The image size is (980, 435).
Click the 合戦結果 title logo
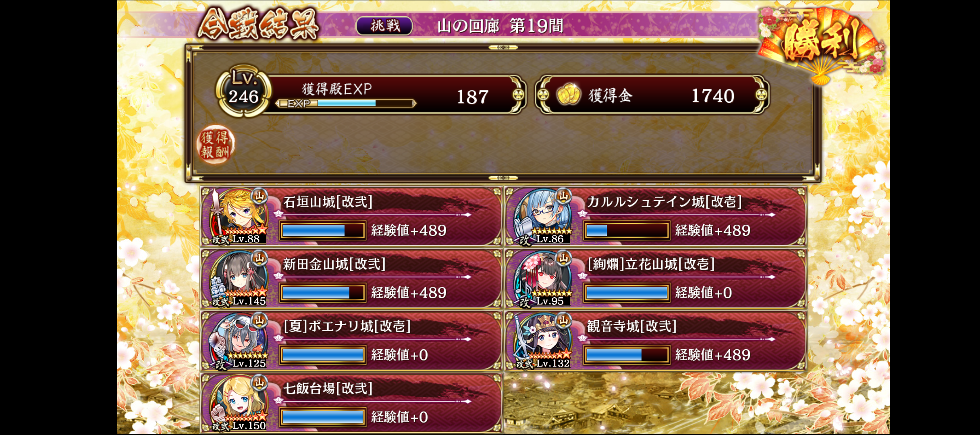[258, 25]
